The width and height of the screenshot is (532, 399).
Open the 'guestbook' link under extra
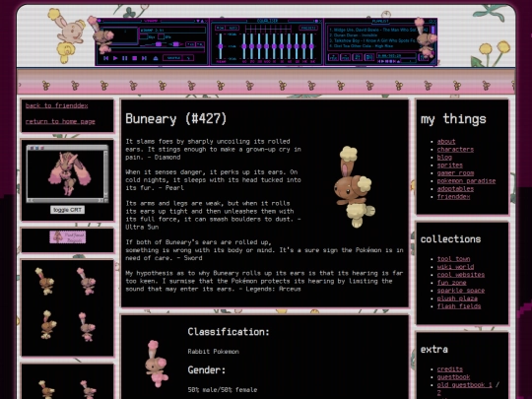click(453, 377)
